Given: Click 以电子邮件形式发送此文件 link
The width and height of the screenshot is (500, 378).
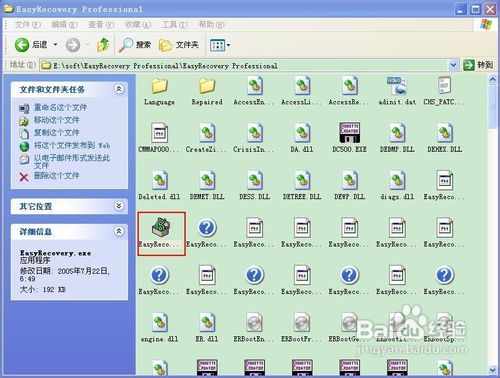Looking at the screenshot, I should coord(72,161).
